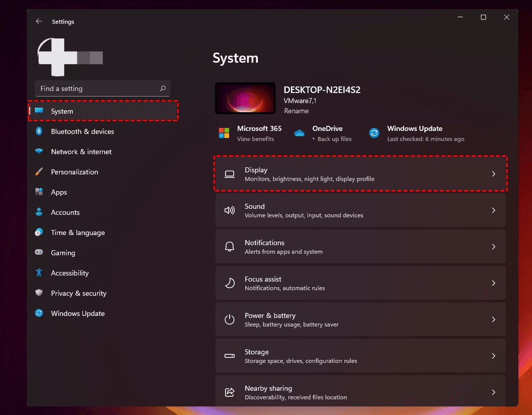Click the Power & battery power icon
Image resolution: width=532 pixels, height=415 pixels.
click(x=230, y=319)
